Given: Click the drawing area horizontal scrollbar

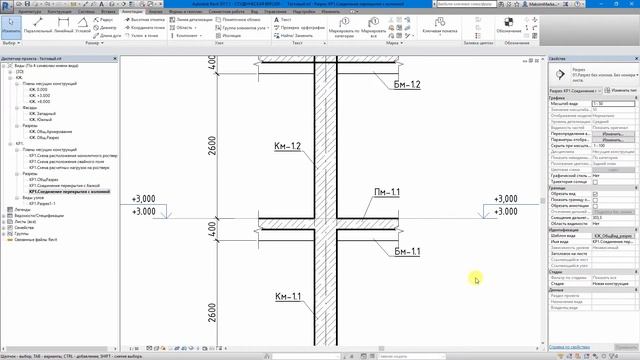Looking at the screenshot, I should pyautogui.click(x=381, y=349).
